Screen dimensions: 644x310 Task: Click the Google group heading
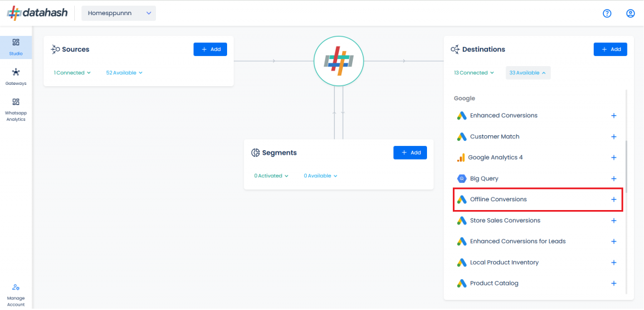[464, 99]
